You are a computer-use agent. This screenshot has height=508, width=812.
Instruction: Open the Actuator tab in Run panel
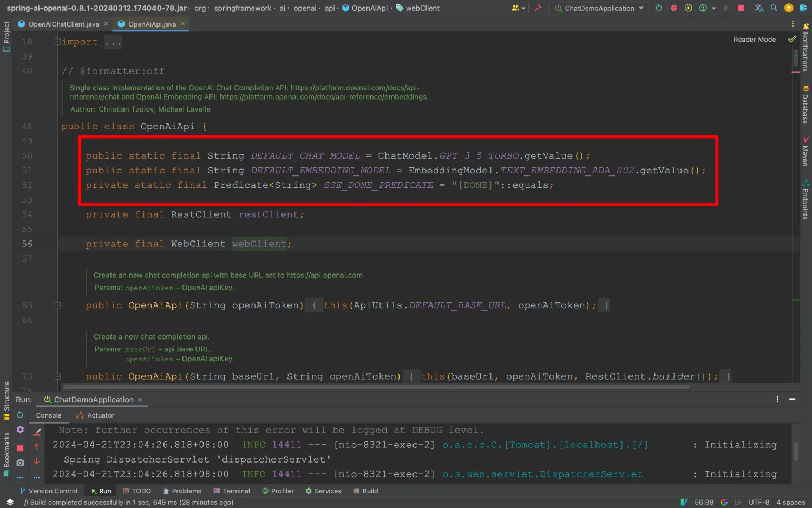point(95,415)
